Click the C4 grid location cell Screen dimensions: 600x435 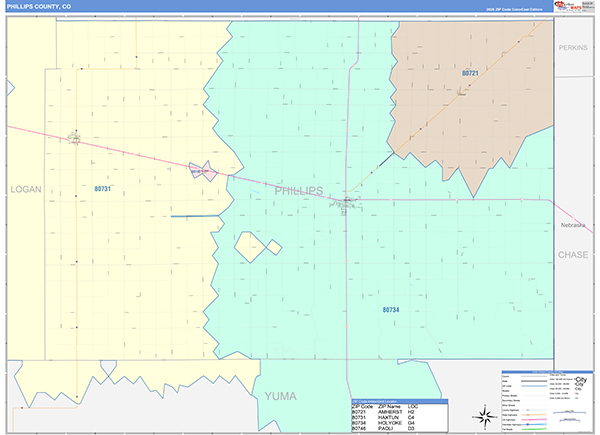pos(411,417)
